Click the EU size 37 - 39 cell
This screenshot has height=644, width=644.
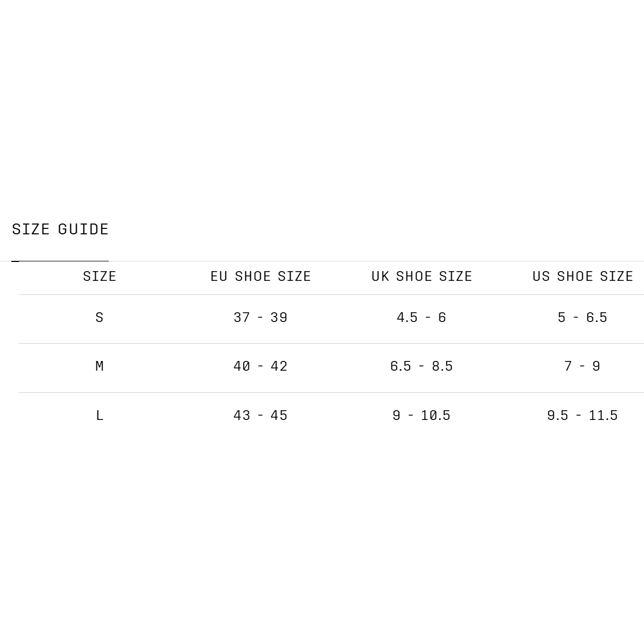pos(261,318)
